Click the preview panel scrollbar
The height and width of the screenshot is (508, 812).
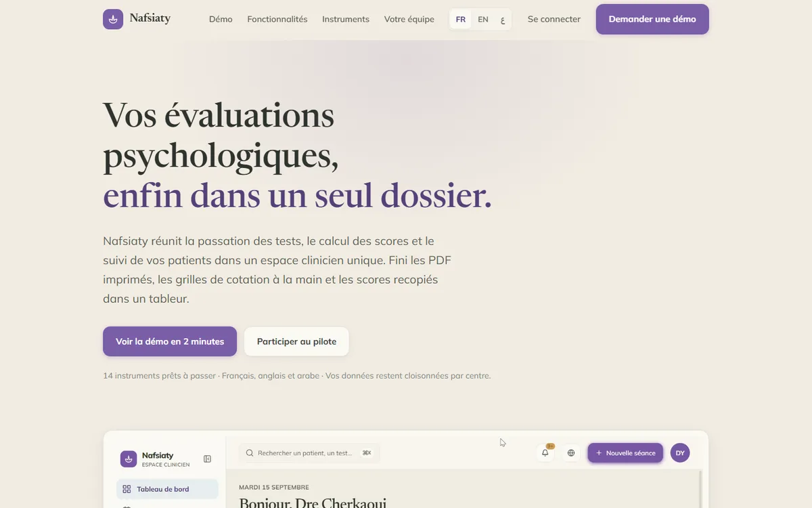tap(701, 489)
